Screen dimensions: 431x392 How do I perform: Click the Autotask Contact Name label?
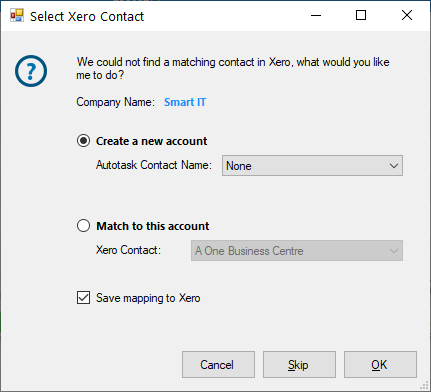pos(154,165)
